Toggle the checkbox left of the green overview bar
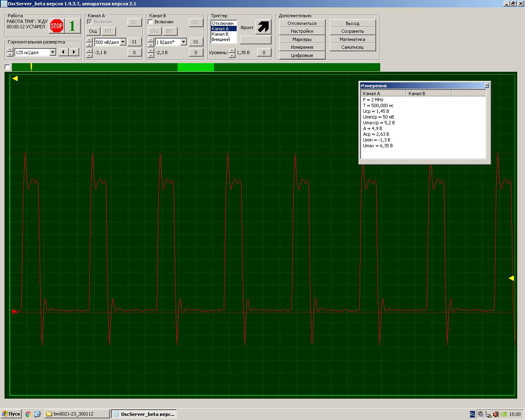Image resolution: width=525 pixels, height=420 pixels. [x=7, y=67]
